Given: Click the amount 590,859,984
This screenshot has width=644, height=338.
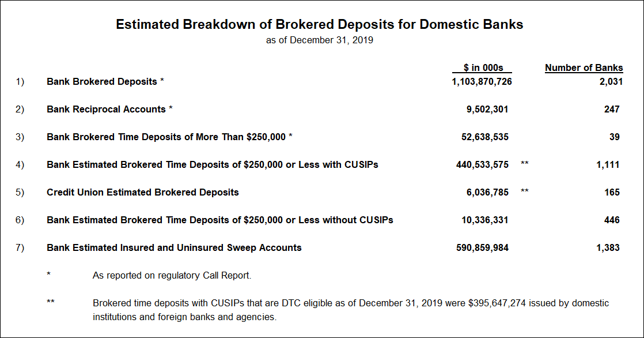Looking at the screenshot, I should 482,247.
